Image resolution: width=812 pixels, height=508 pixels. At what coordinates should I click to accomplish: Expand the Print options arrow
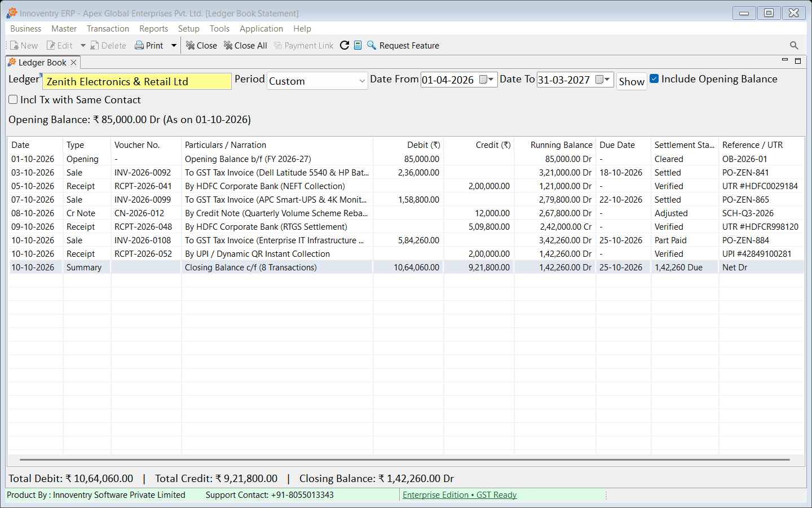coord(174,46)
